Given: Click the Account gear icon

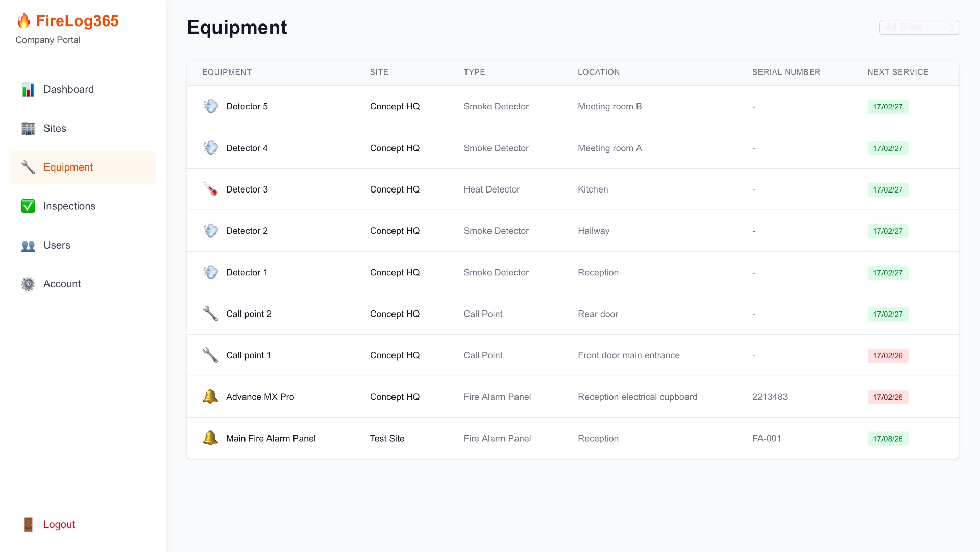Looking at the screenshot, I should coord(28,284).
